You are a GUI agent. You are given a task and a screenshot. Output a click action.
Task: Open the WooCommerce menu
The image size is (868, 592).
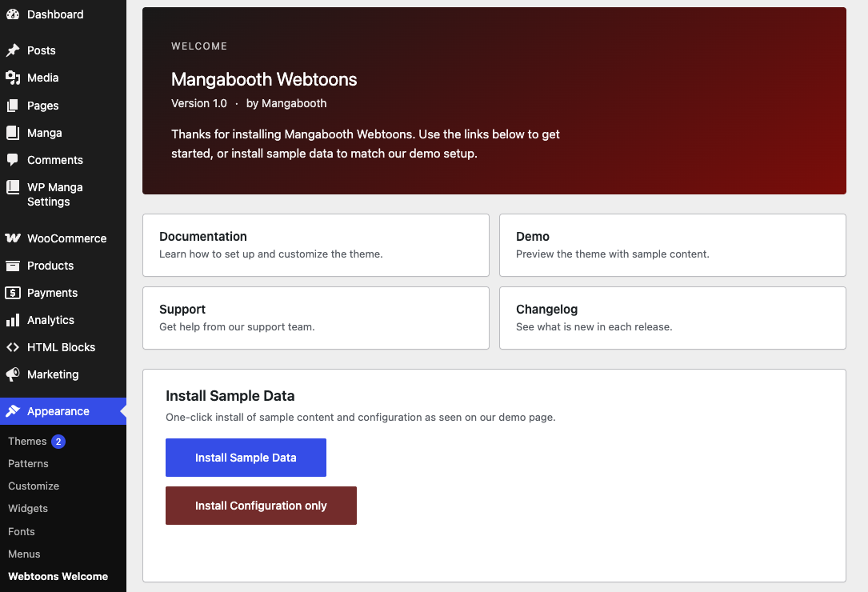(67, 238)
